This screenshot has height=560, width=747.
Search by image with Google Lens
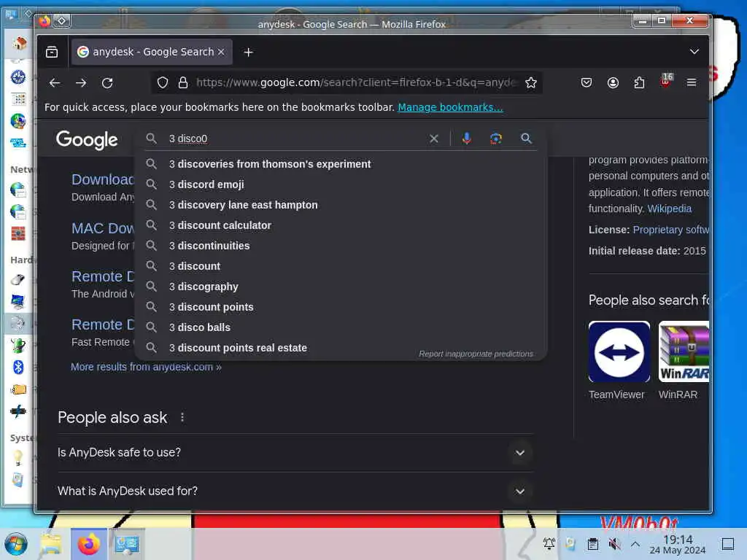[x=496, y=139]
